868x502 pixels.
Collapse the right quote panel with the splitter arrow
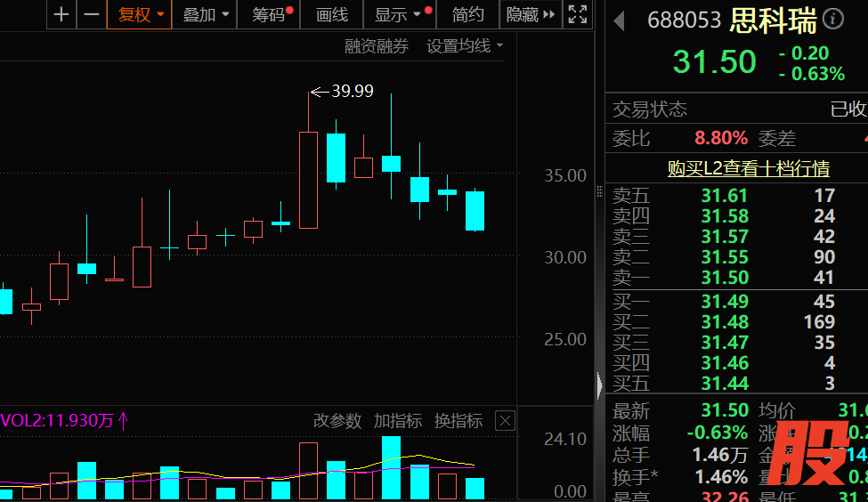click(x=599, y=385)
